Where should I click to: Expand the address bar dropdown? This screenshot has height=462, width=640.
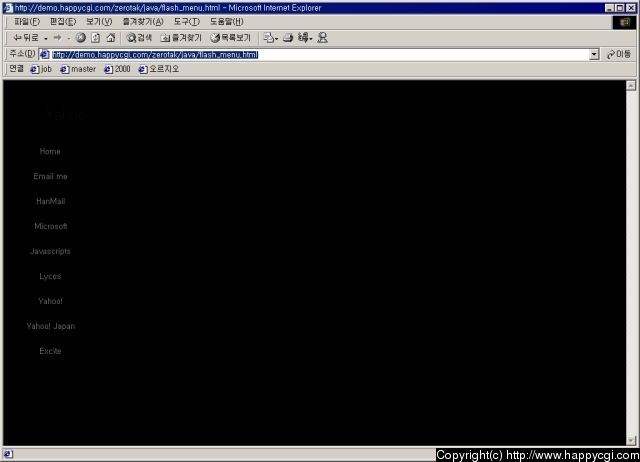click(594, 54)
